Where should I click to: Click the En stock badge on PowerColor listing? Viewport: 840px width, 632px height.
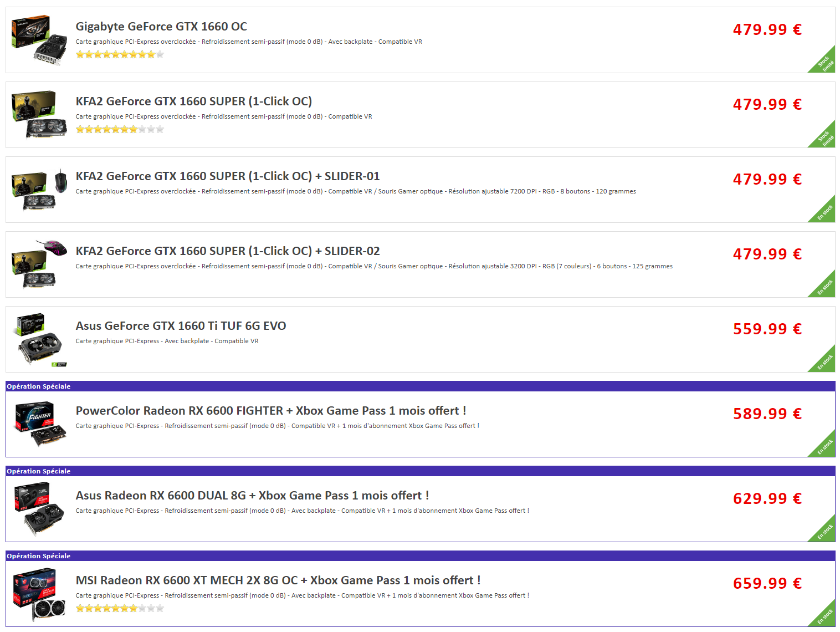click(x=824, y=447)
